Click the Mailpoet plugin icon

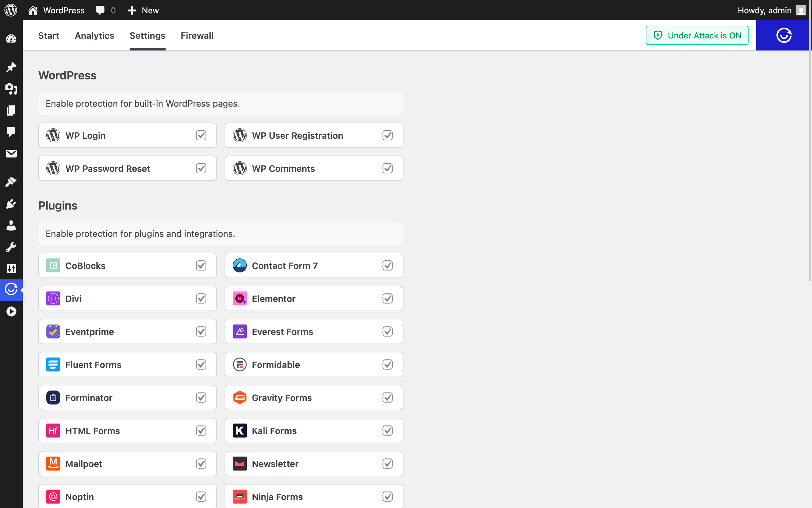click(53, 463)
